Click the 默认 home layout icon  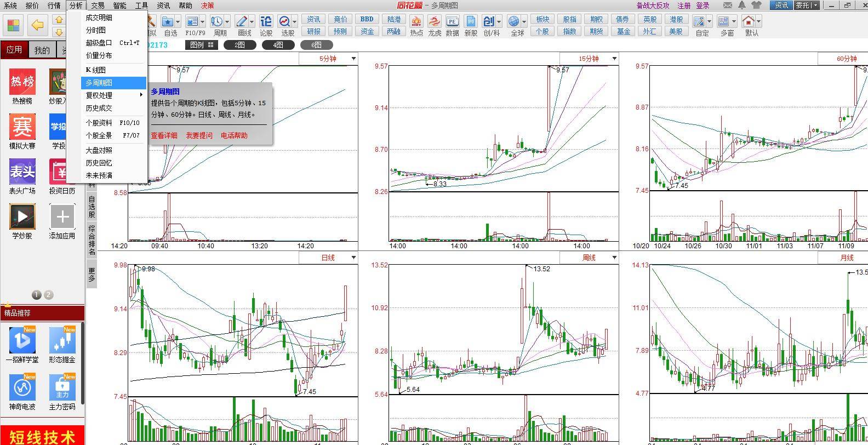748,22
